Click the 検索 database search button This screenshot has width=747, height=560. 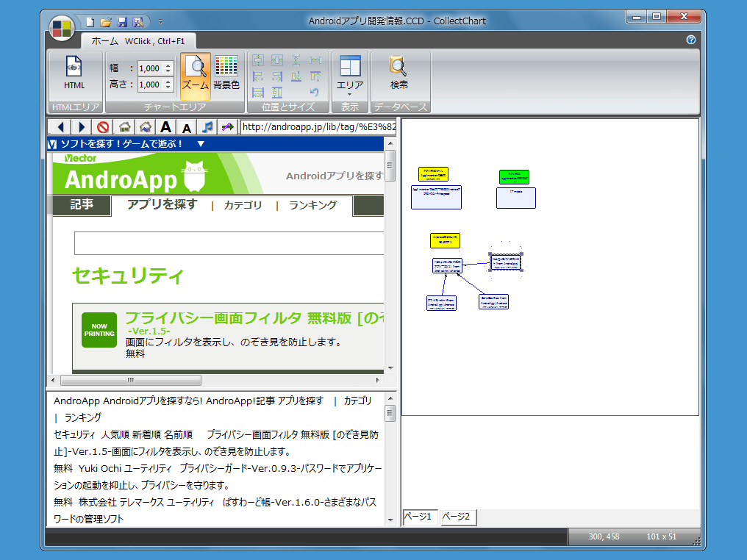pyautogui.click(x=398, y=73)
